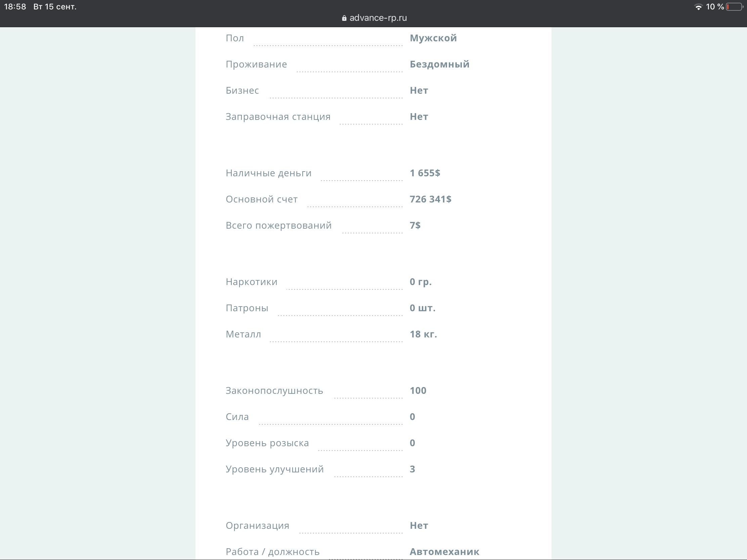
Task: Select 'Нет' in Заправочная станция row
Action: pyautogui.click(x=419, y=117)
